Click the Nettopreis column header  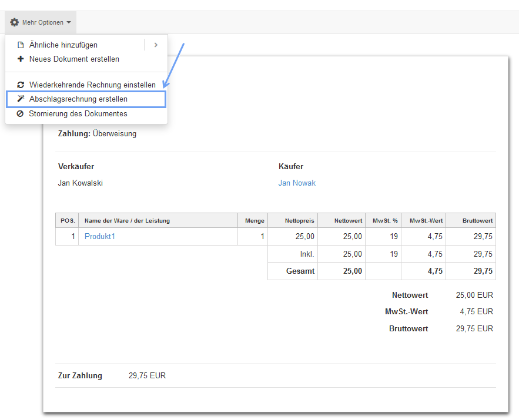[x=299, y=221]
